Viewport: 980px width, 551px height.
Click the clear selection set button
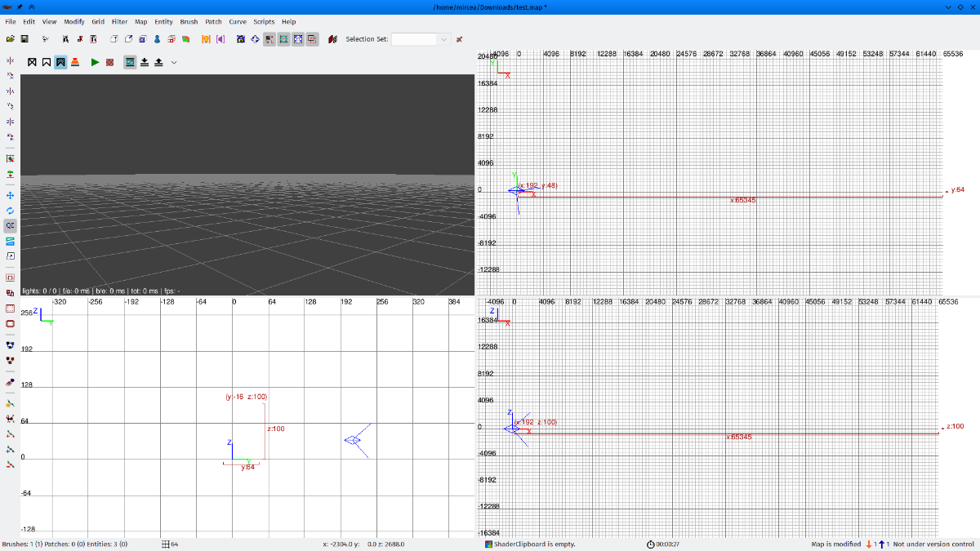pyautogui.click(x=460, y=39)
